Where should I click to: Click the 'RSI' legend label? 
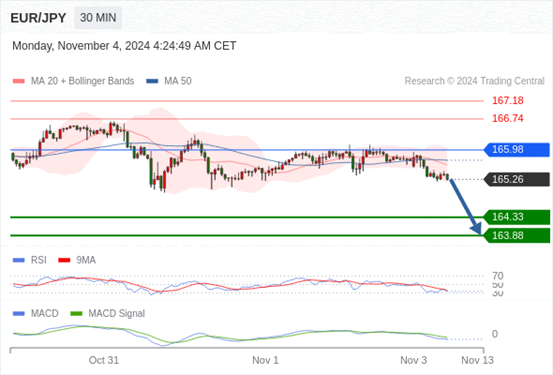[x=38, y=260]
